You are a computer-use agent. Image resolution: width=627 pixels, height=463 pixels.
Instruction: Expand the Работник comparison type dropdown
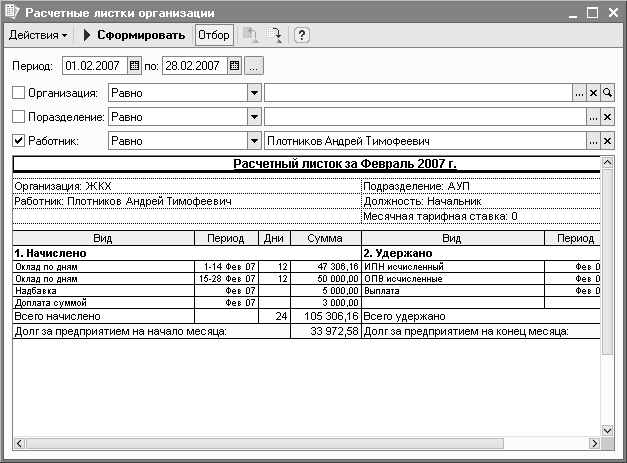251,141
